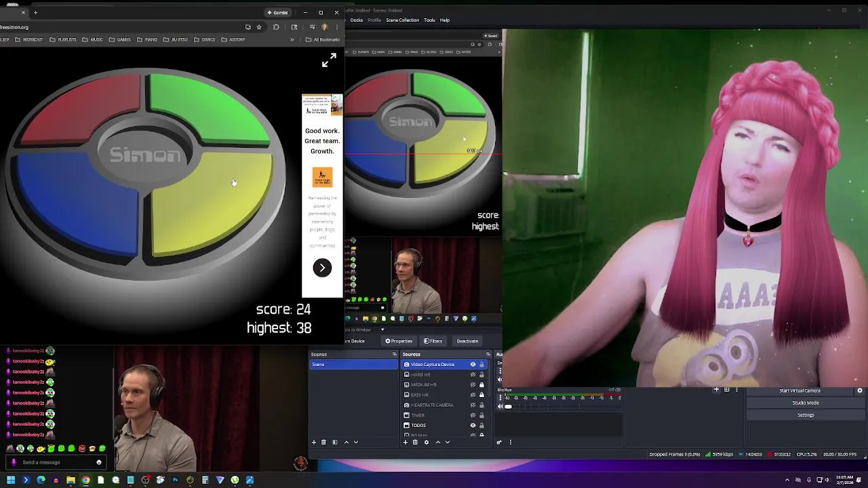Move scene up with arrow icon
Image resolution: width=868 pixels, height=488 pixels.
click(x=347, y=442)
